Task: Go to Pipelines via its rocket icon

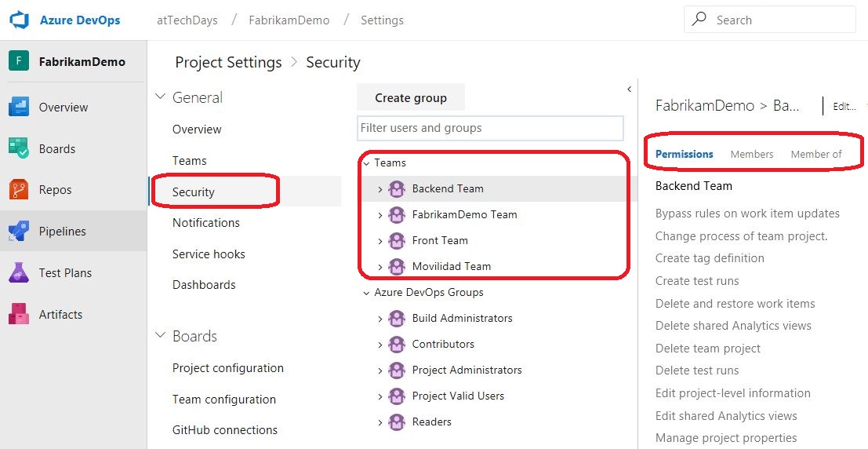Action: pos(19,231)
